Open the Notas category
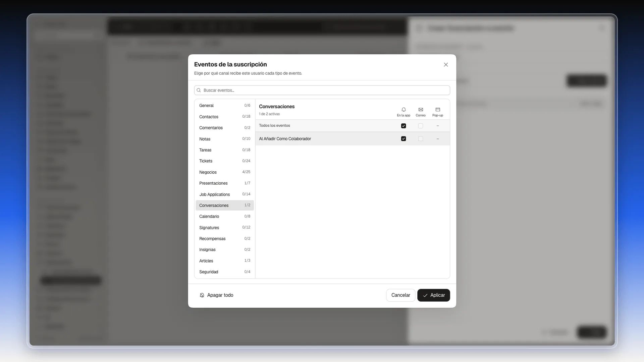The image size is (644, 362). [225, 139]
